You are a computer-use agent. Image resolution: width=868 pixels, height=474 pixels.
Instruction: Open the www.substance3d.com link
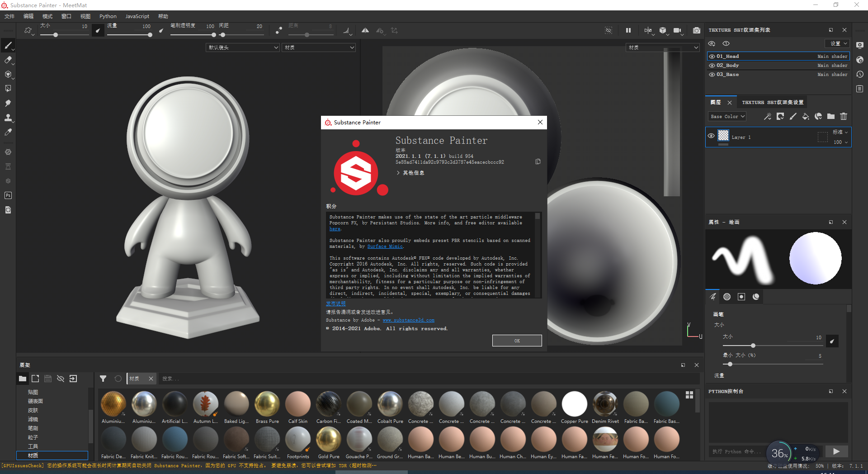click(x=408, y=320)
